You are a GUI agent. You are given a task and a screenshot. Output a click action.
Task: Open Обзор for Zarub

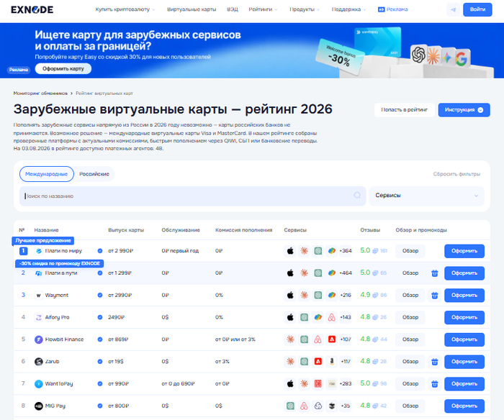coord(410,362)
